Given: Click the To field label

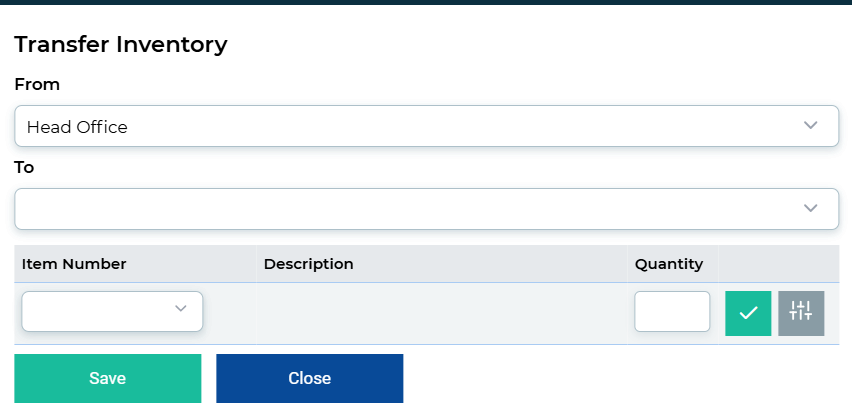Looking at the screenshot, I should [24, 167].
